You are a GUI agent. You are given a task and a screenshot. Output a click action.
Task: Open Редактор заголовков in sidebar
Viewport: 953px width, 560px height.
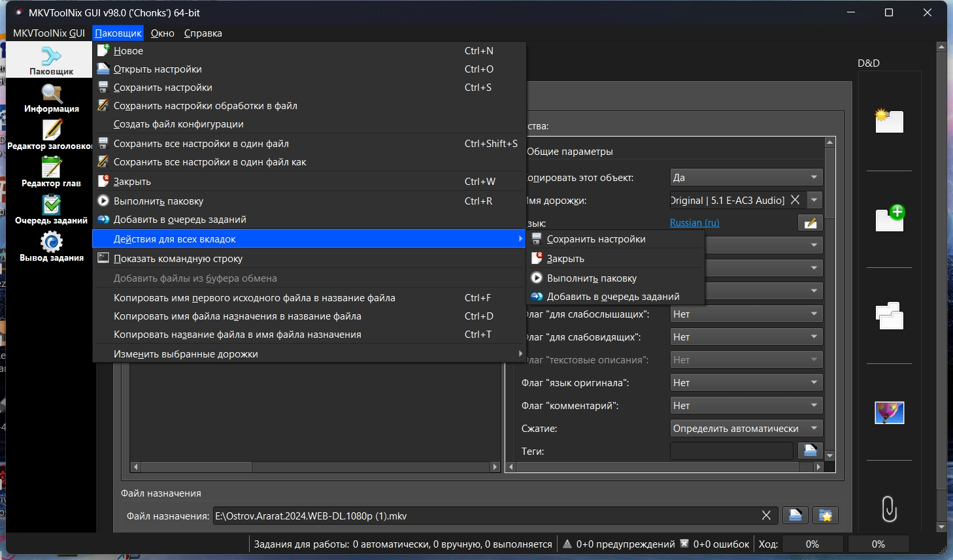click(x=51, y=135)
